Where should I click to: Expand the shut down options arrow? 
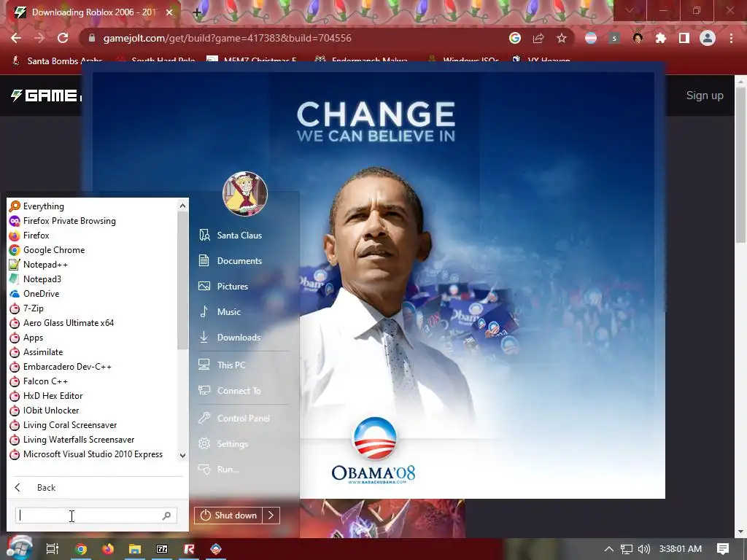(x=271, y=516)
